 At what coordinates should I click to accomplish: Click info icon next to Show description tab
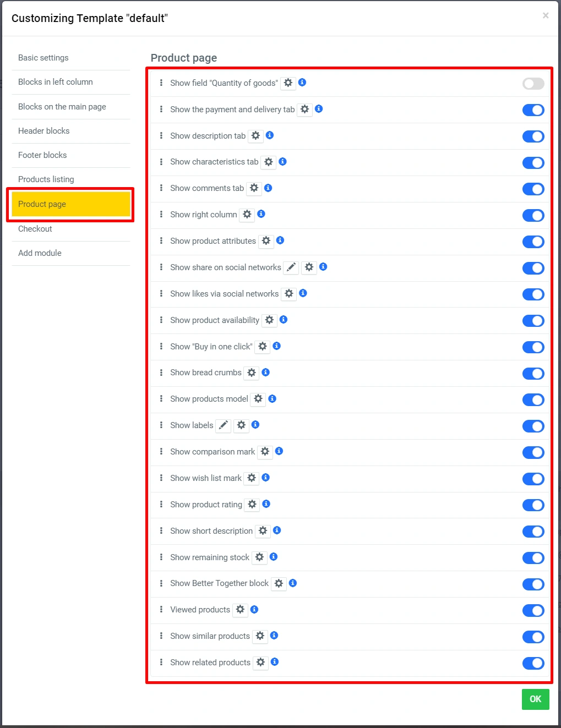[270, 135]
